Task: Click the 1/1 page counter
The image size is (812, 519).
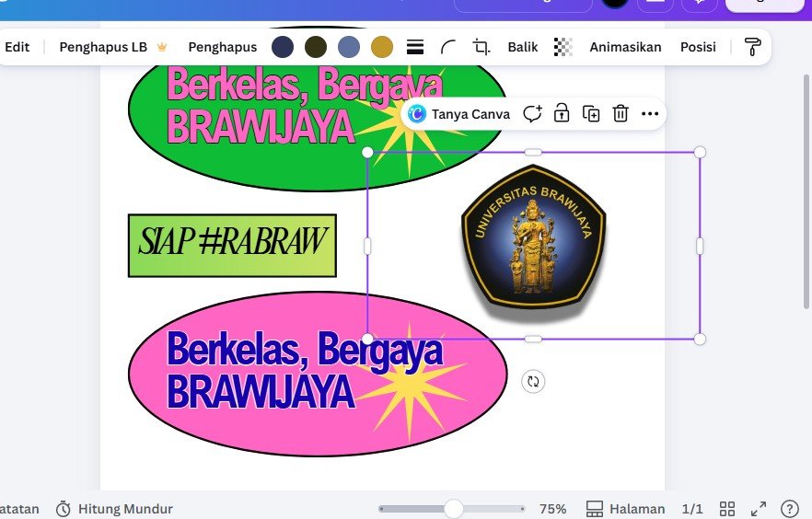Action: click(692, 509)
